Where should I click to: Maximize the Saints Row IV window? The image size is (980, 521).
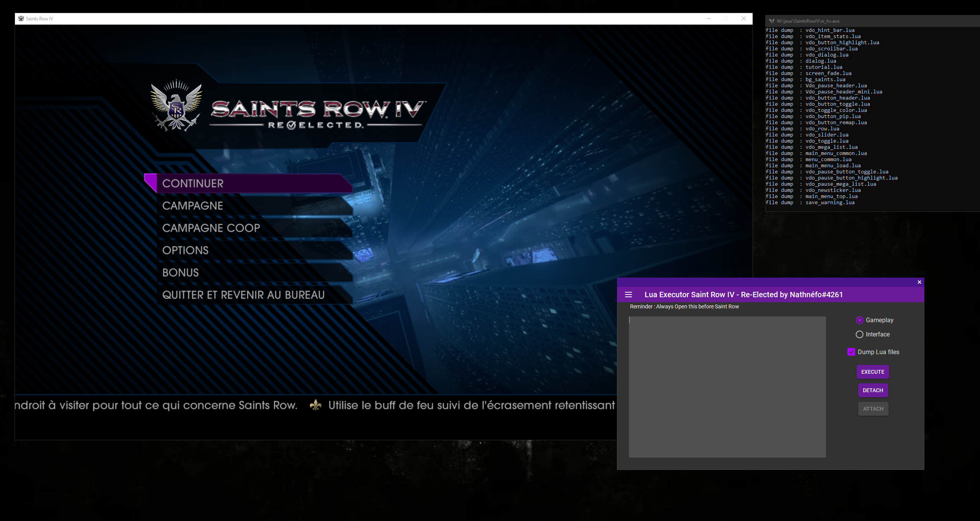pyautogui.click(x=726, y=18)
